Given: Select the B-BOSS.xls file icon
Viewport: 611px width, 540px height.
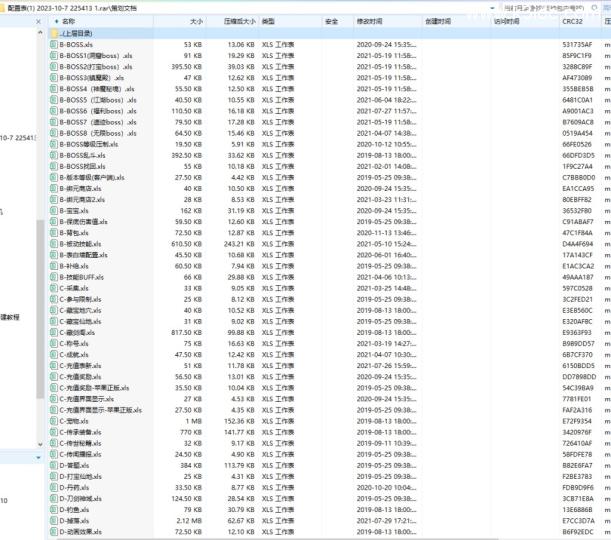Looking at the screenshot, I should tap(54, 44).
